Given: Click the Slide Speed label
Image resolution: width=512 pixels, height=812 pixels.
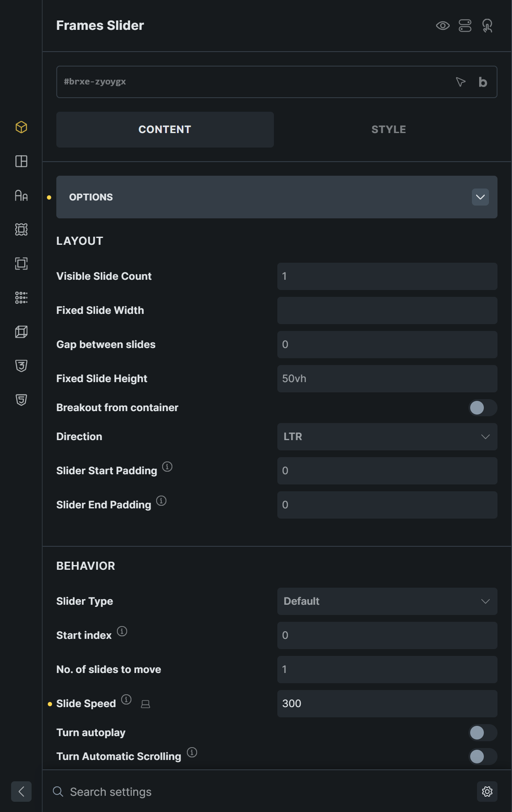Looking at the screenshot, I should (x=86, y=704).
